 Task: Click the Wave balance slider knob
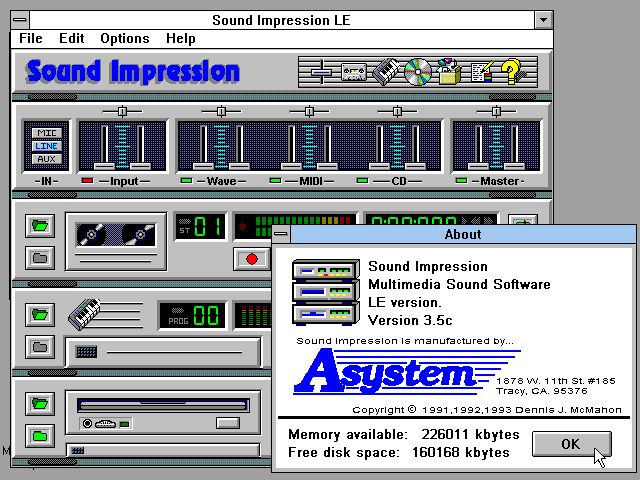pyautogui.click(x=221, y=111)
